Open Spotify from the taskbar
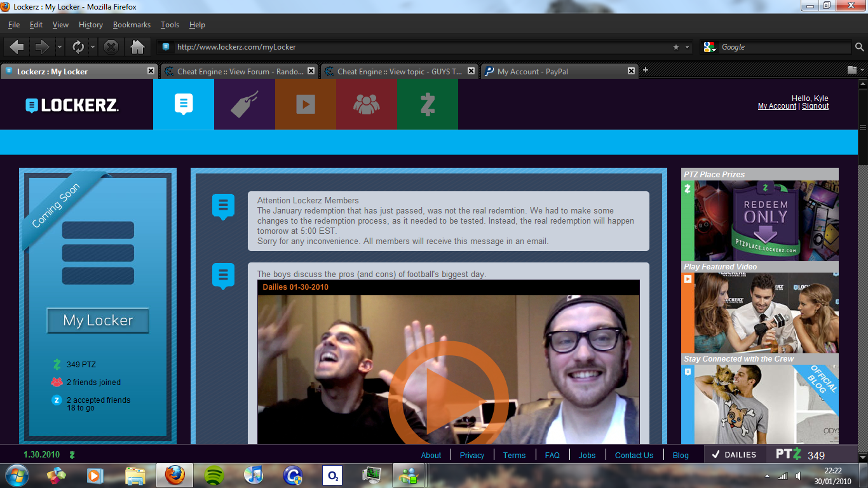The height and width of the screenshot is (488, 868). click(214, 475)
